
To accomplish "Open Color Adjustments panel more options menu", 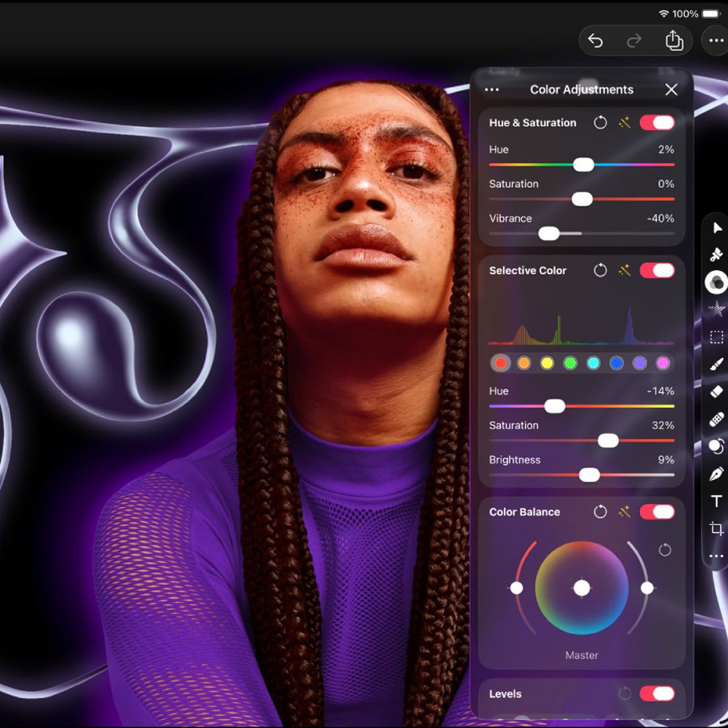I will point(492,90).
